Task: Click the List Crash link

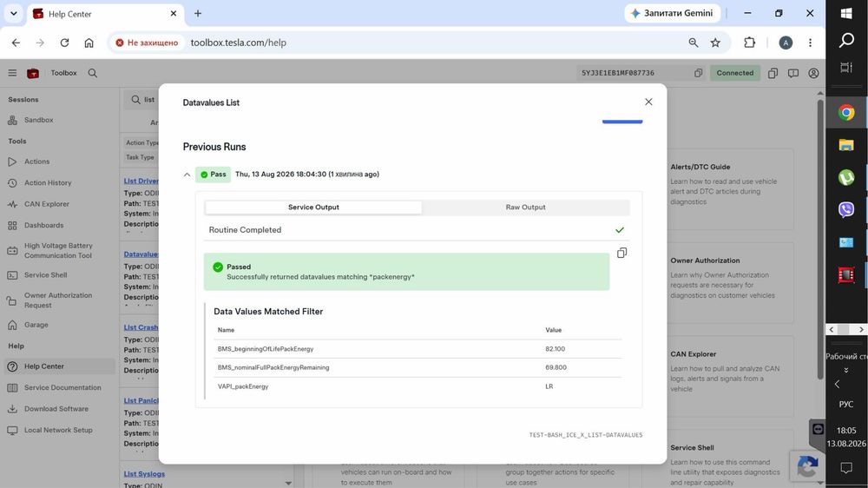Action: pos(141,327)
